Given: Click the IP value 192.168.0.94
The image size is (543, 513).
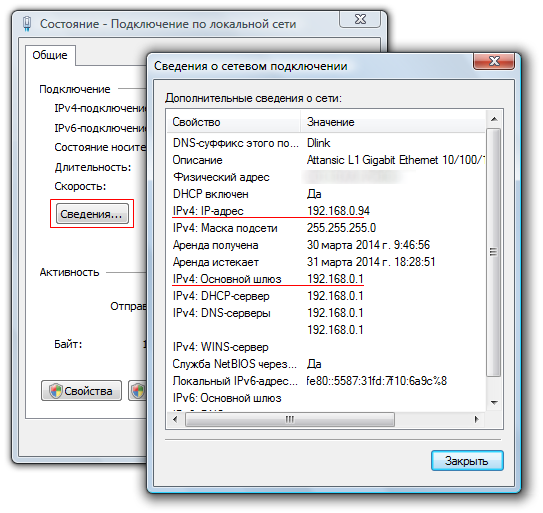Looking at the screenshot, I should 338,211.
